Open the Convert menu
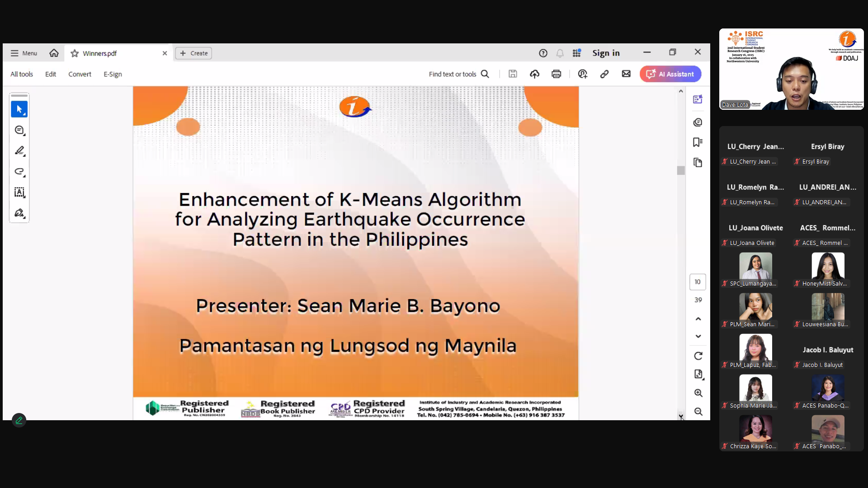The image size is (868, 488). 80,74
